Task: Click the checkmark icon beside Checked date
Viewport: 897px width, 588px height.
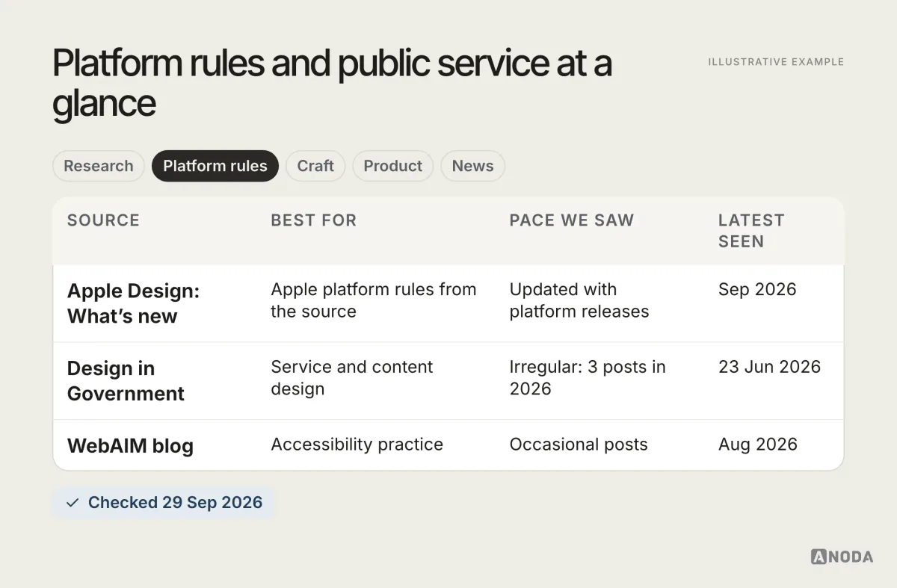Action: click(x=73, y=503)
